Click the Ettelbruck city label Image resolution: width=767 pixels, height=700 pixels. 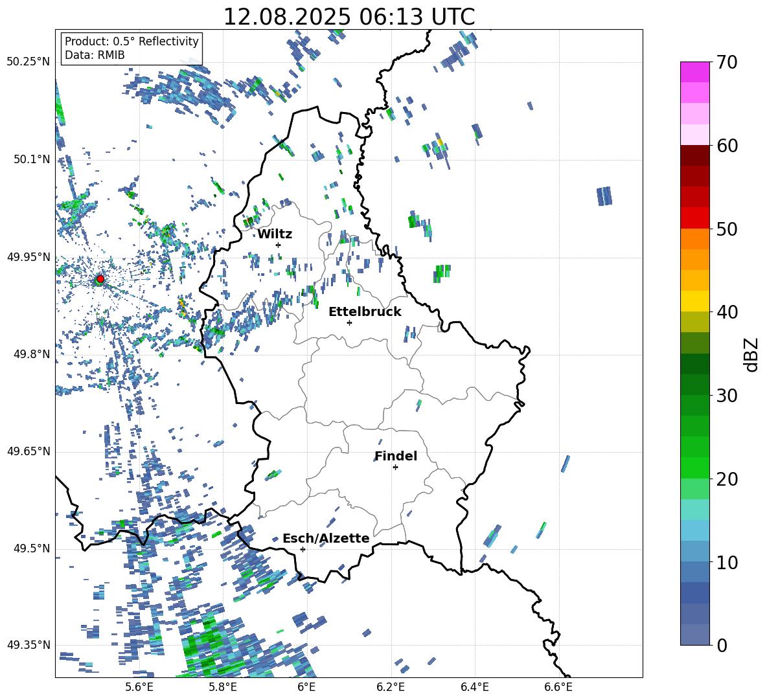(x=365, y=312)
